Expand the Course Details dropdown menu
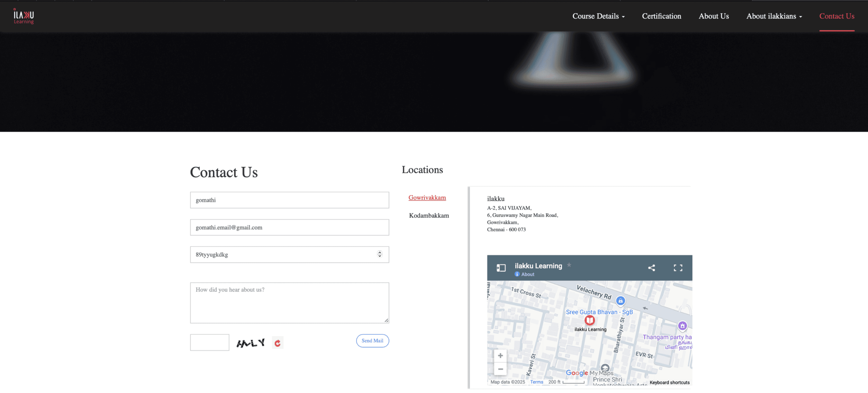This screenshot has height=393, width=868. pos(598,16)
